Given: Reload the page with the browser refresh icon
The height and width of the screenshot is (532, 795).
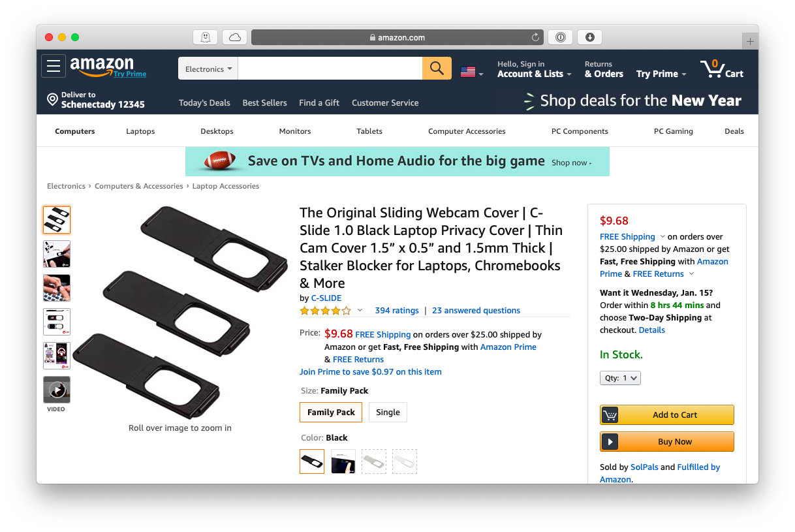Looking at the screenshot, I should tap(535, 37).
